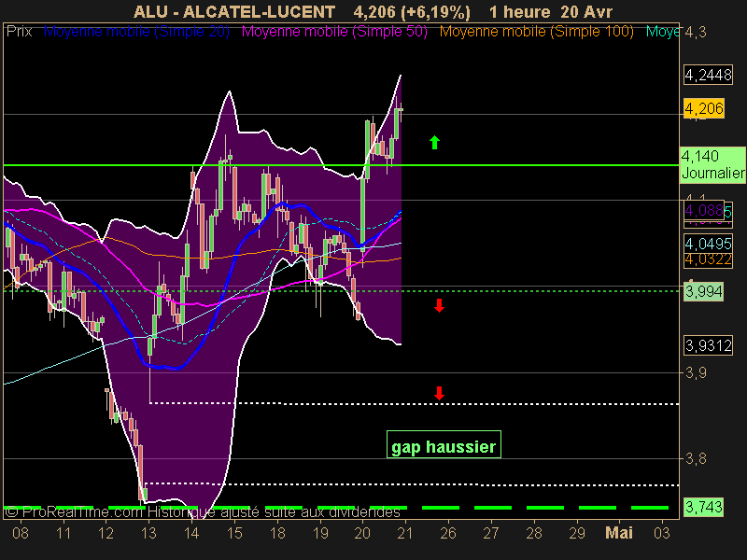The height and width of the screenshot is (560, 747).
Task: Click the orange 4,0322 price tag
Action: pyautogui.click(x=708, y=259)
